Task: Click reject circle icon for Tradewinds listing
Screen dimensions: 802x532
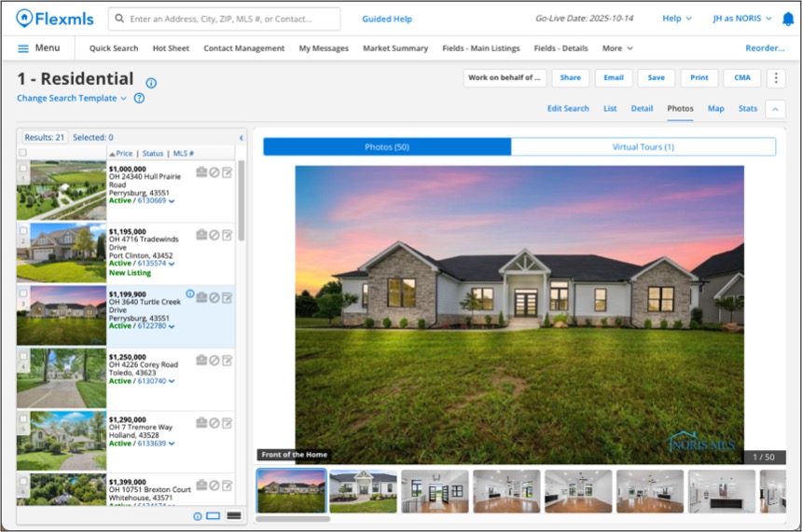Action: (x=214, y=235)
